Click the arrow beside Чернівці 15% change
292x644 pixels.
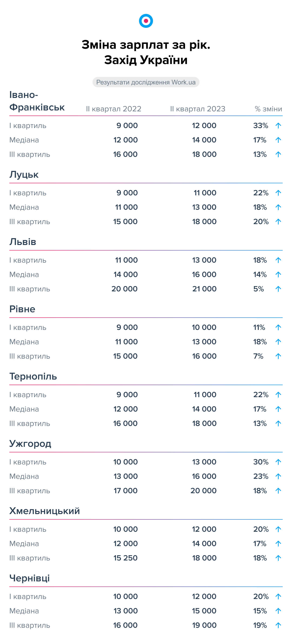tap(278, 611)
